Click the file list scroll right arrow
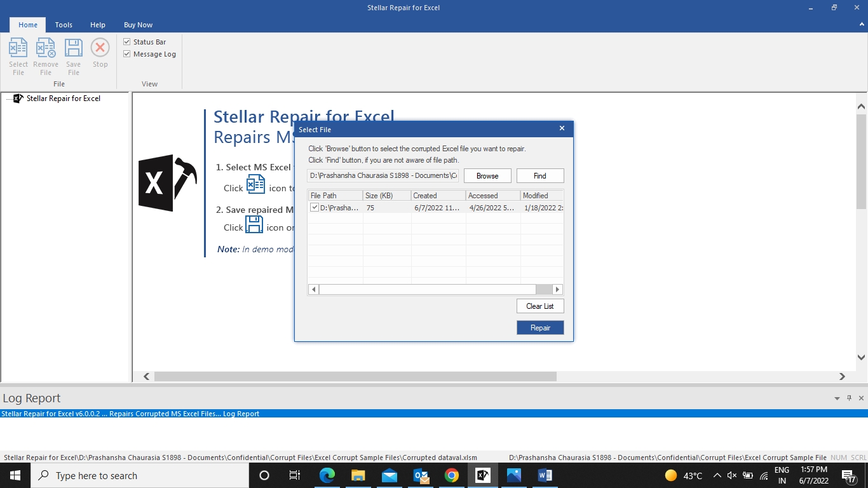This screenshot has height=488, width=868. click(x=558, y=289)
